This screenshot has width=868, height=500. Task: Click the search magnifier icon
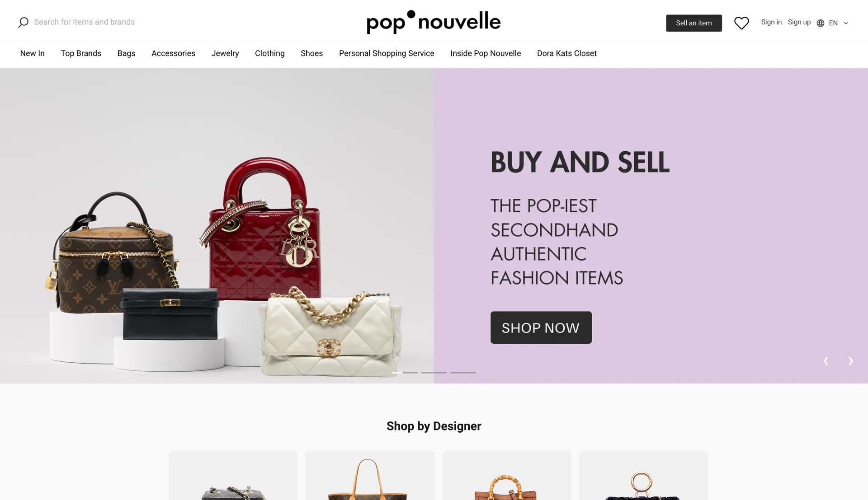23,22
